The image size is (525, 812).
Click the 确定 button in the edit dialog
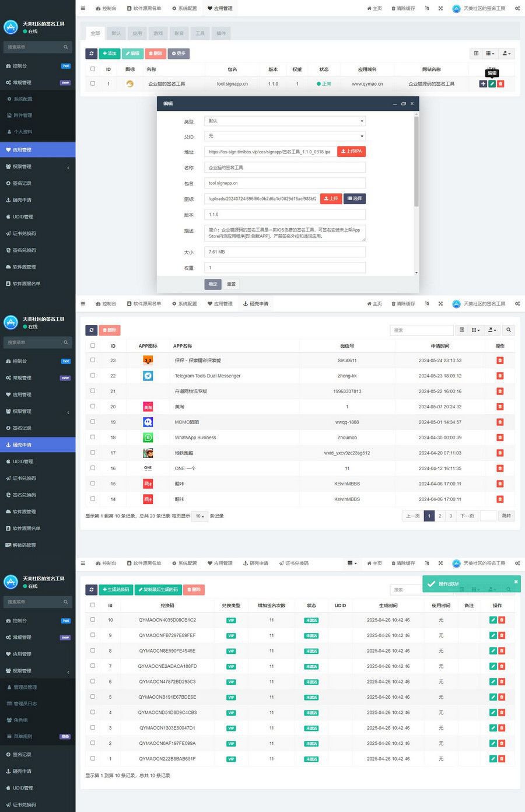click(212, 284)
